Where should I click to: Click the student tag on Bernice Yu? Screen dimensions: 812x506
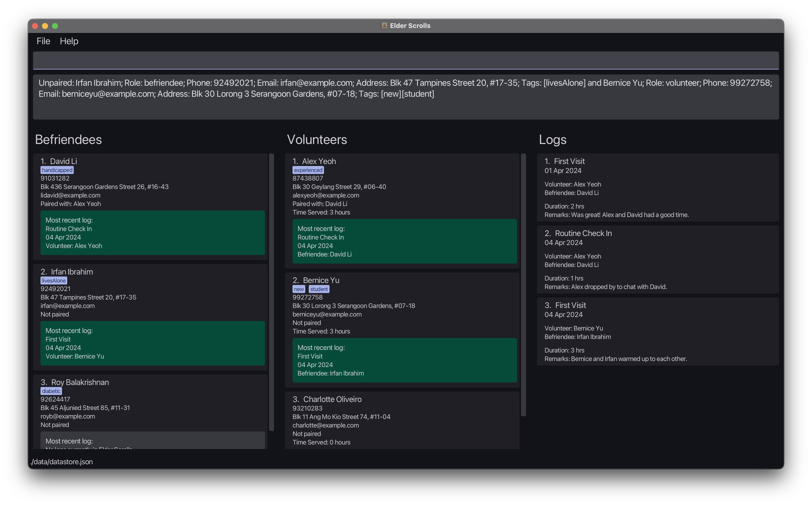point(319,289)
